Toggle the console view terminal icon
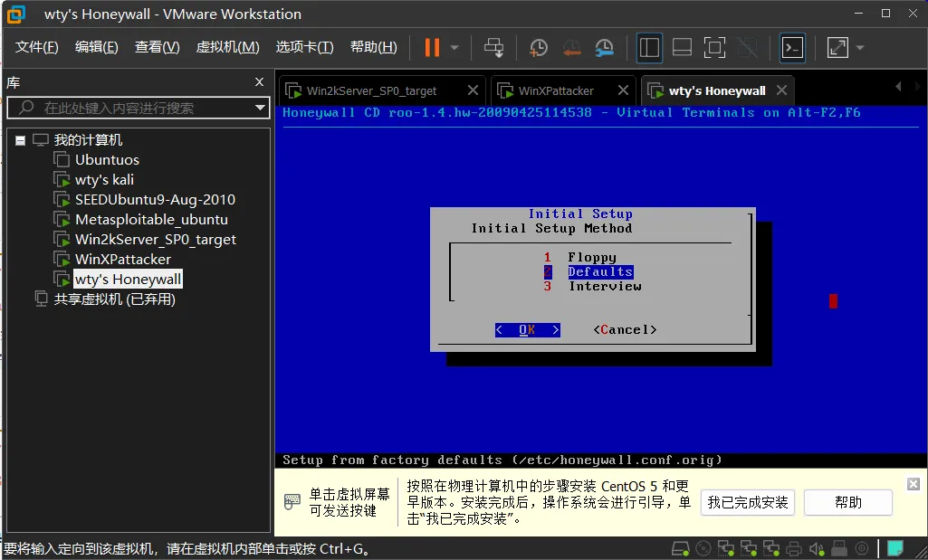 click(792, 47)
